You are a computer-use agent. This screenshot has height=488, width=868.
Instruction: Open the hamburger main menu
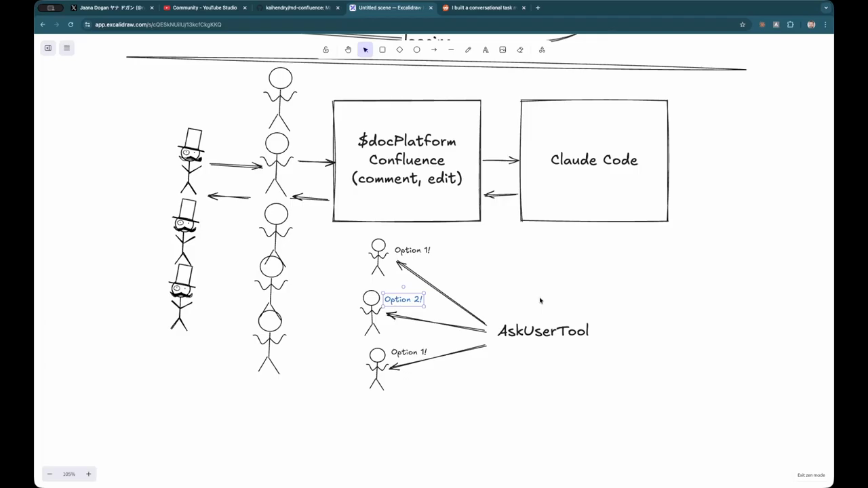coord(66,48)
